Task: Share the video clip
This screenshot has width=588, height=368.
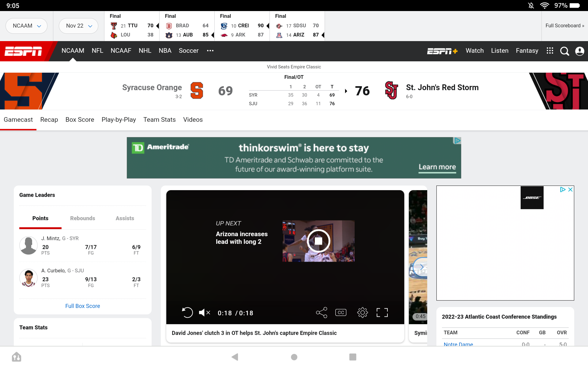Action: [322, 312]
